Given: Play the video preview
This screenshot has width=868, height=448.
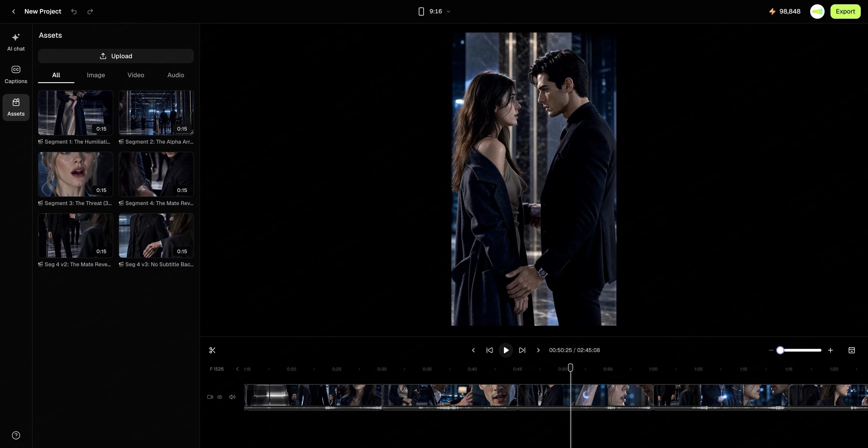Looking at the screenshot, I should 506,350.
